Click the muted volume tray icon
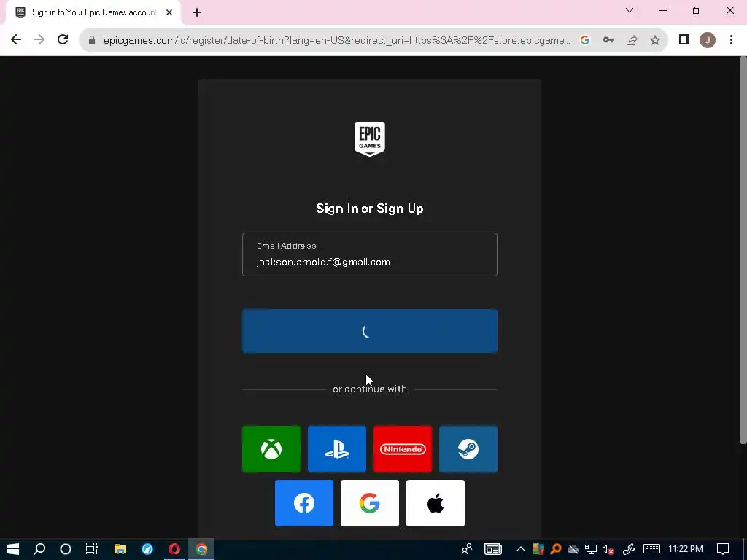Viewport: 747px width, 560px height. [x=608, y=549]
